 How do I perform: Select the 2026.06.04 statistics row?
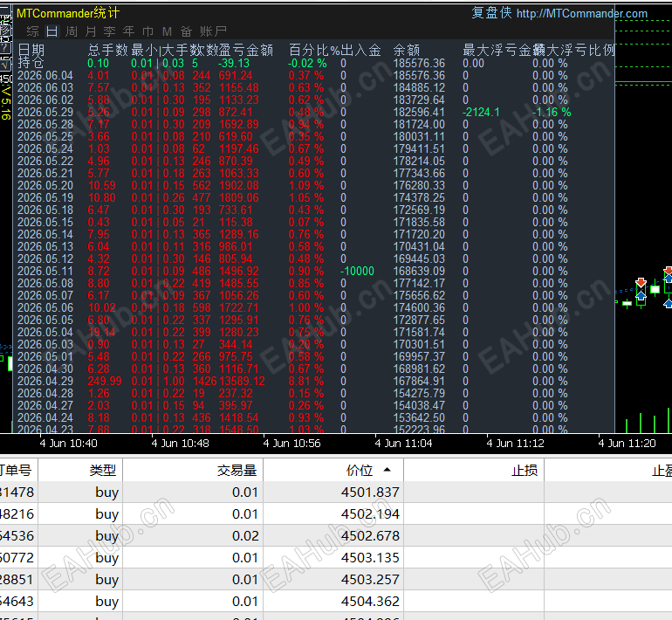click(315, 75)
